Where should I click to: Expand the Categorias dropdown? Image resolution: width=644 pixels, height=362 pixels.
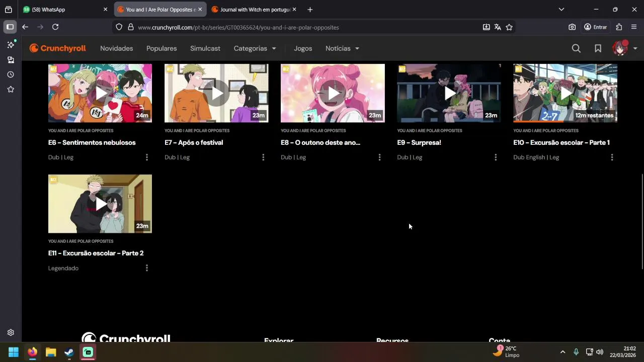255,48
